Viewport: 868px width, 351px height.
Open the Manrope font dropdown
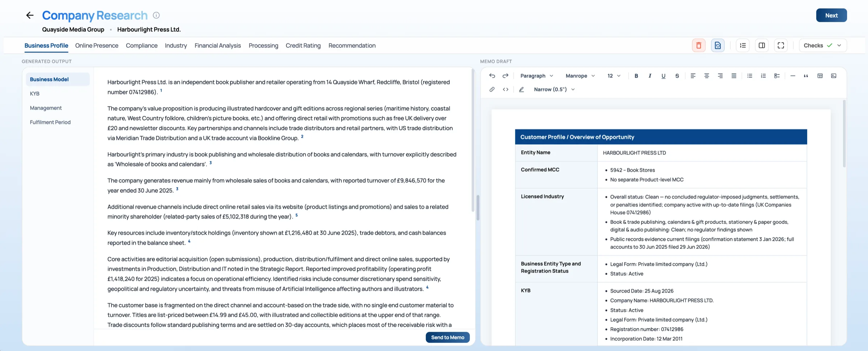pos(580,76)
